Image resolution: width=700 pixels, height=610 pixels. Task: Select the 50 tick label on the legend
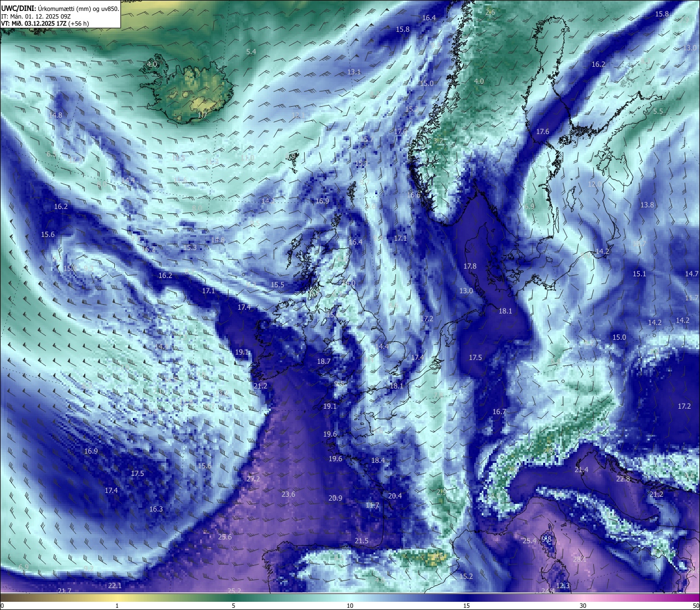pos(696,606)
